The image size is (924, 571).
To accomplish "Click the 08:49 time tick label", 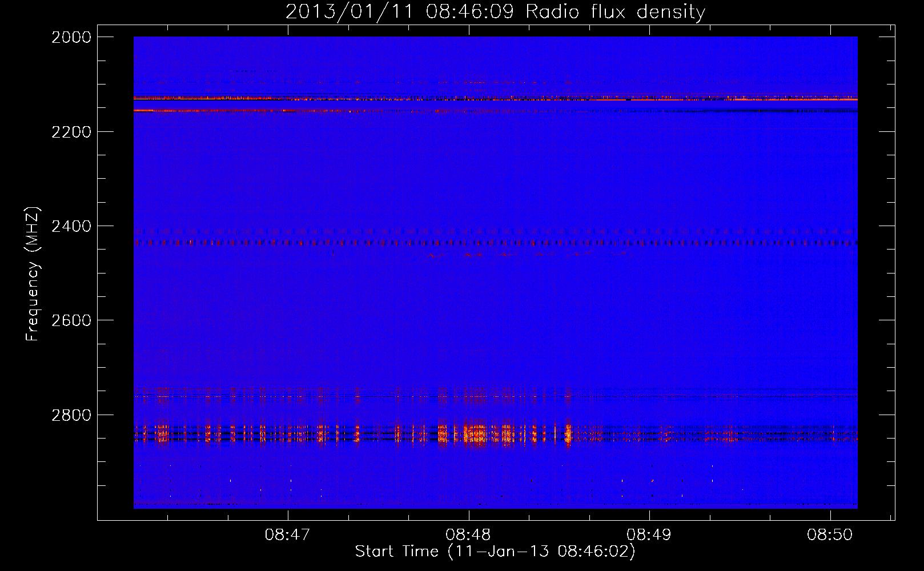I will (649, 534).
